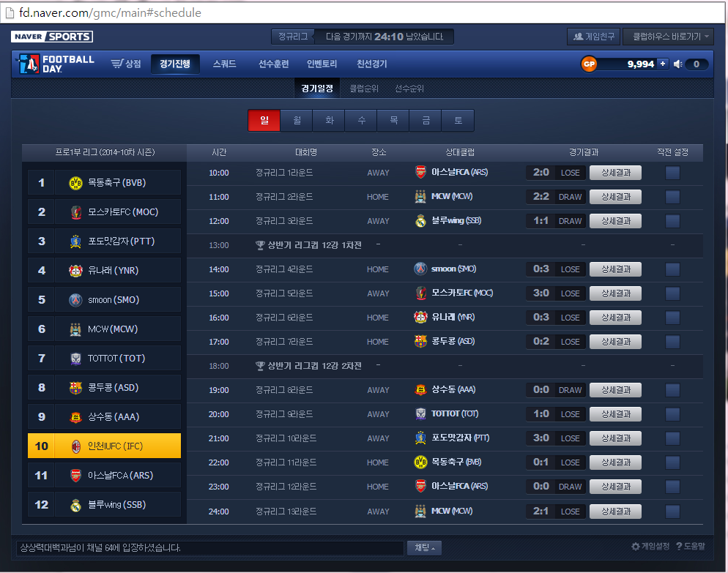728x573 pixels.
Task: Click the 정규리그 next-match countdown banner
Action: click(363, 37)
